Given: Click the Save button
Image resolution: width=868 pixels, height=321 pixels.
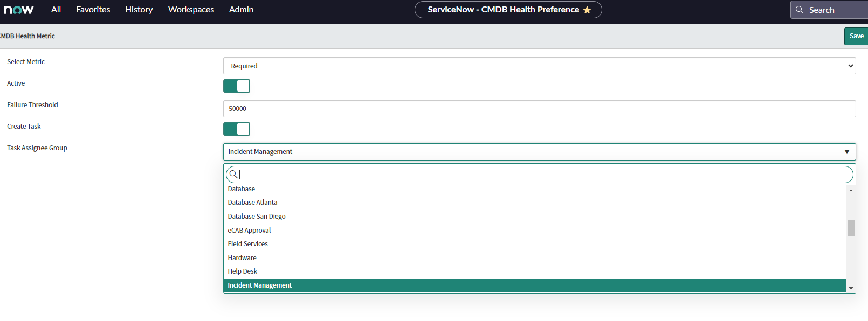Looking at the screenshot, I should click(x=856, y=36).
